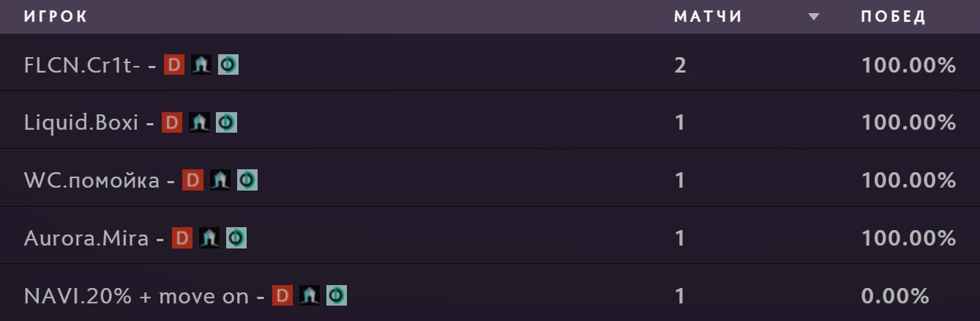Sort by the МАТЧИ column header
Viewport: 980px width, 321px height.
[x=708, y=17]
